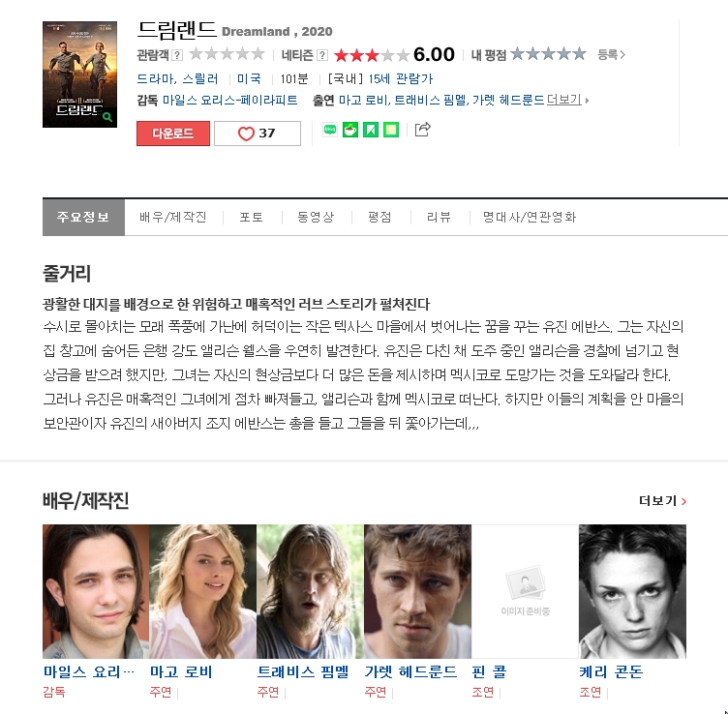
Task: Open director 마일스 요리스-페이라피트 link
Action: 229,101
